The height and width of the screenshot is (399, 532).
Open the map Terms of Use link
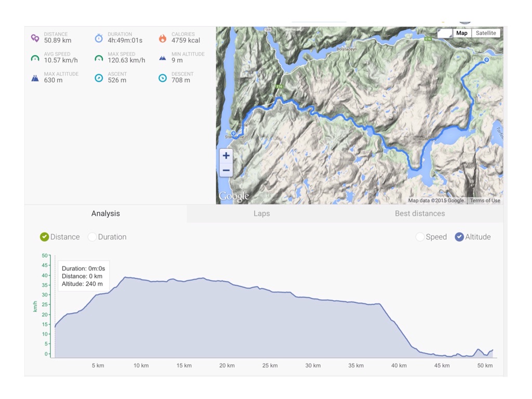click(485, 201)
